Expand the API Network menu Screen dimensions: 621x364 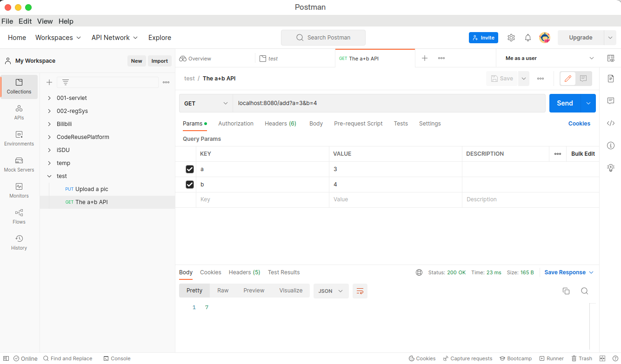pos(114,38)
